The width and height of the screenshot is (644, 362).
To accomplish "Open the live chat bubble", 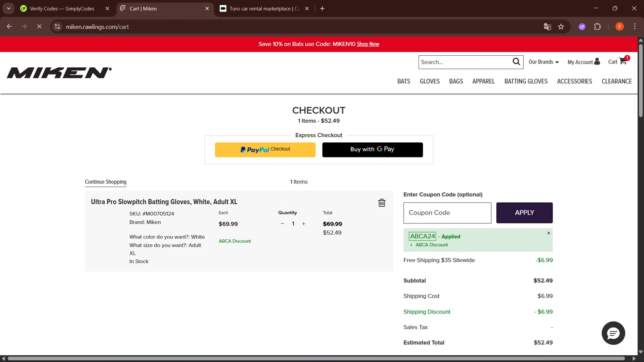I will (613, 333).
